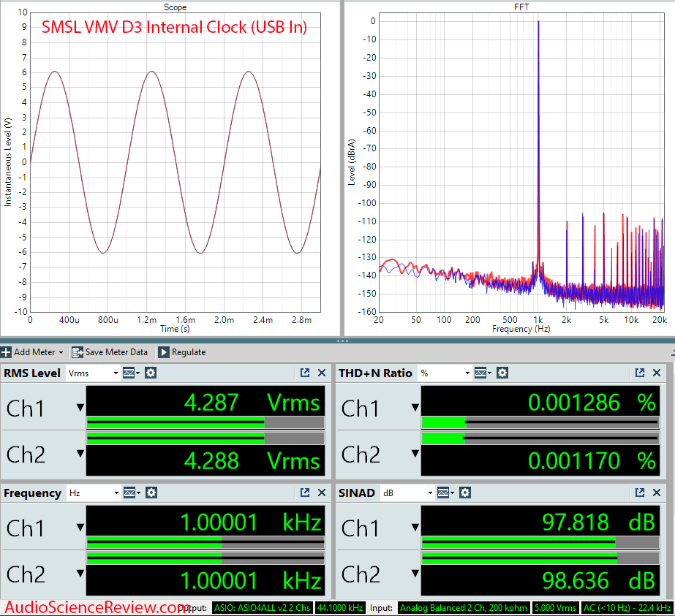
Task: Open THD+N Ratio unit dropdown
Action: coord(445,373)
